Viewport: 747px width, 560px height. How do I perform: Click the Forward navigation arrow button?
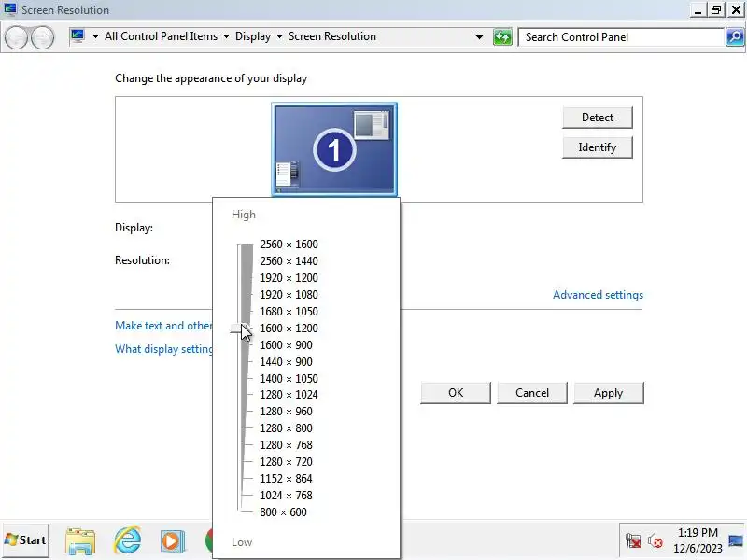(43, 37)
